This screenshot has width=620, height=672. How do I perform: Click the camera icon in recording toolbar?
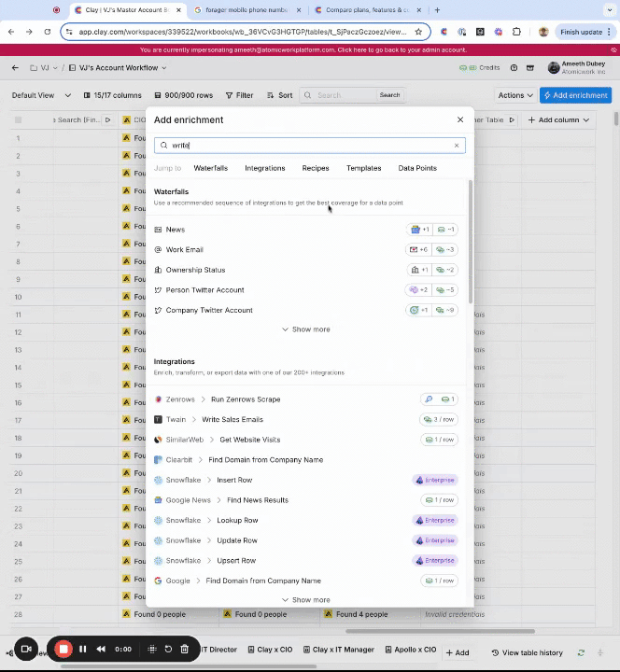click(26, 649)
